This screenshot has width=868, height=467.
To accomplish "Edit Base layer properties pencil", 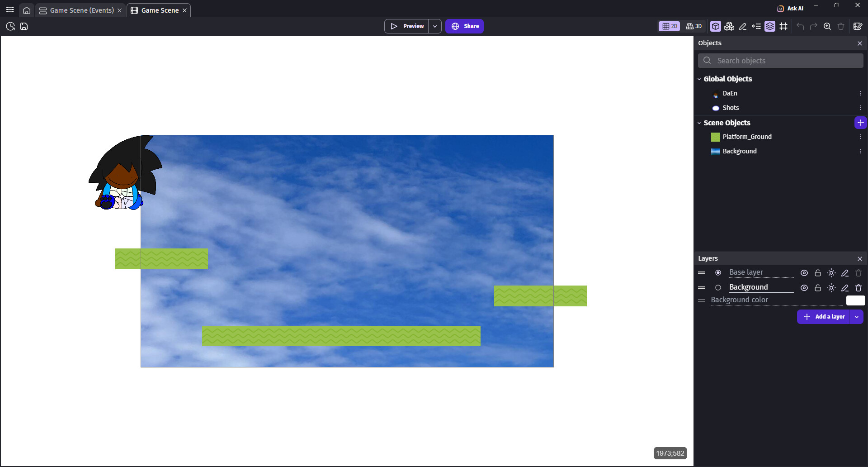I will coord(844,273).
